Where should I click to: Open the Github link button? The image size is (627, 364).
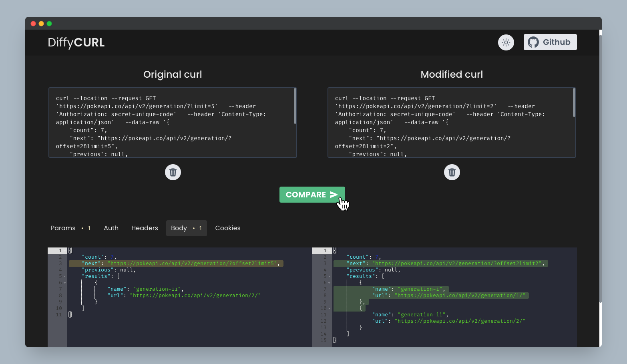(550, 42)
